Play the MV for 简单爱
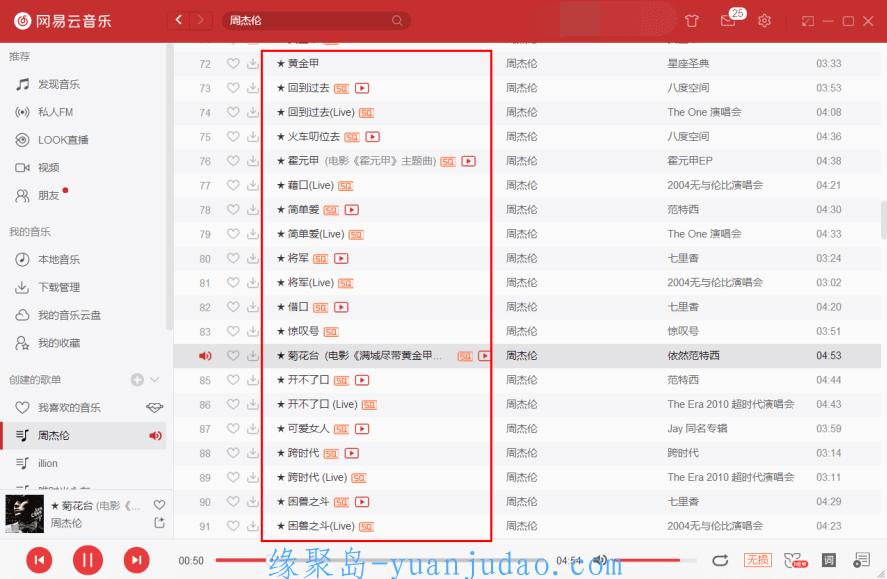The height and width of the screenshot is (579, 887). pos(351,210)
